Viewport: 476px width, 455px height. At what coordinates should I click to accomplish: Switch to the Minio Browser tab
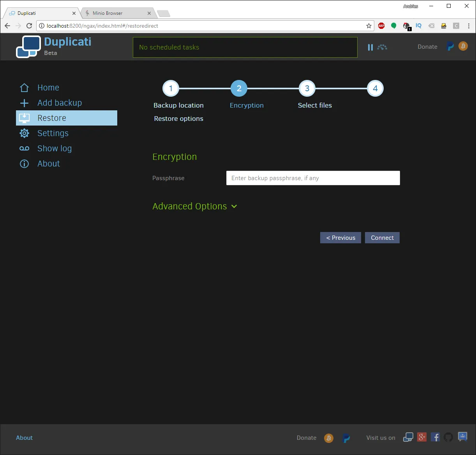[x=117, y=13]
